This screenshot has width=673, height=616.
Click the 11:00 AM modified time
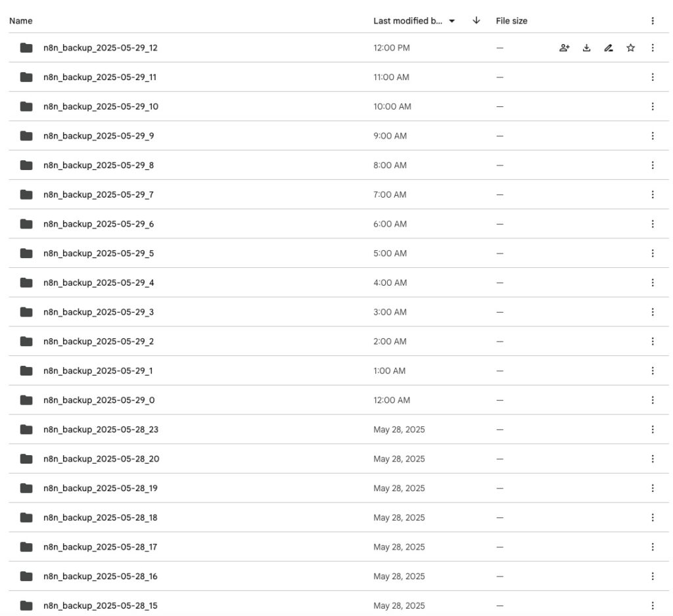[391, 77]
